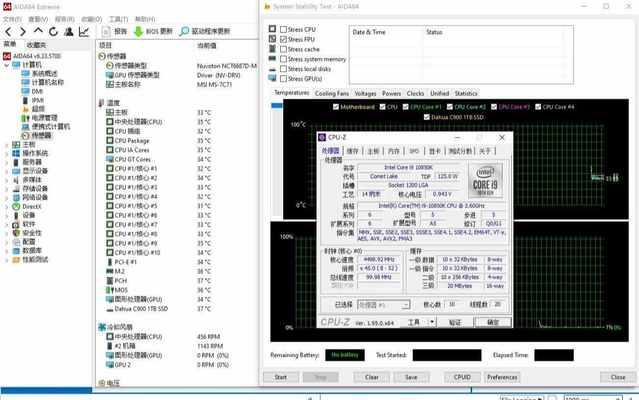
Task: Click the Refresh icon in AIDA64 toolbar
Action: pyautogui.click(x=53, y=31)
